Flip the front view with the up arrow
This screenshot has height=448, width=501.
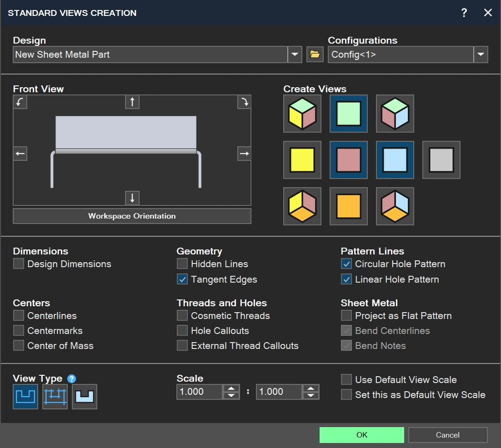click(x=132, y=102)
